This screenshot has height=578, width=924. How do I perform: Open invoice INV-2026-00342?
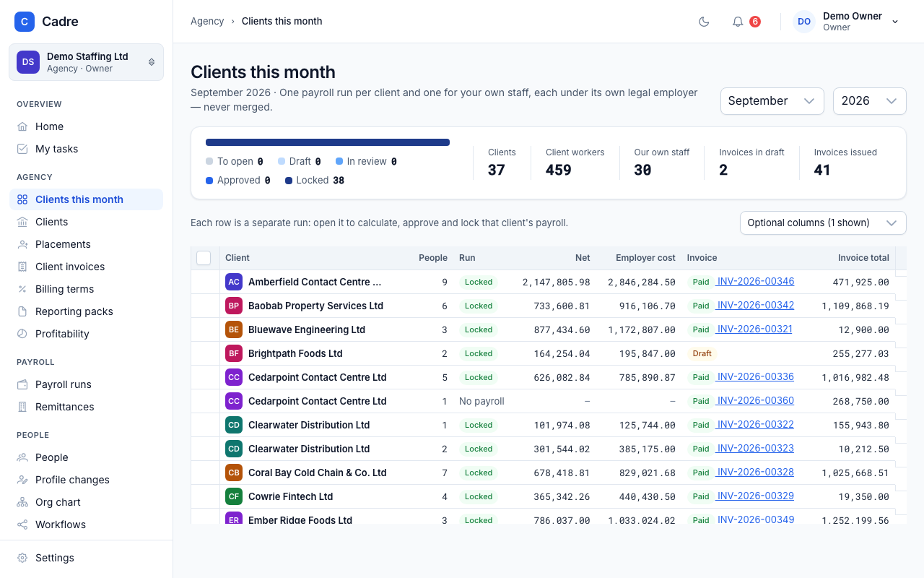tap(755, 306)
